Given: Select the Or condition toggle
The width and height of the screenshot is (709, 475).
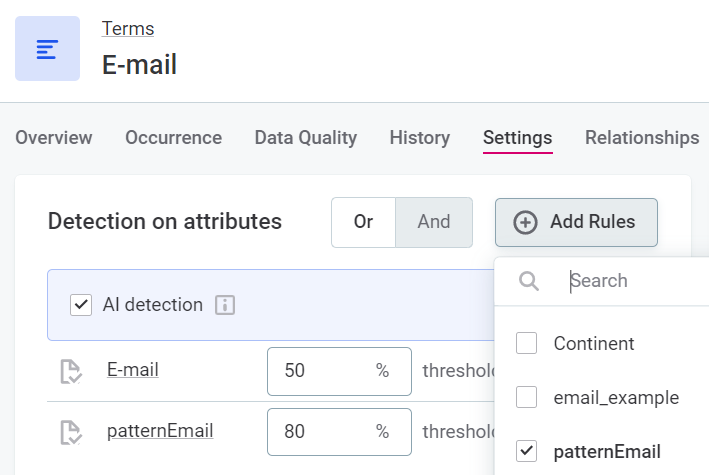Looking at the screenshot, I should tap(363, 222).
